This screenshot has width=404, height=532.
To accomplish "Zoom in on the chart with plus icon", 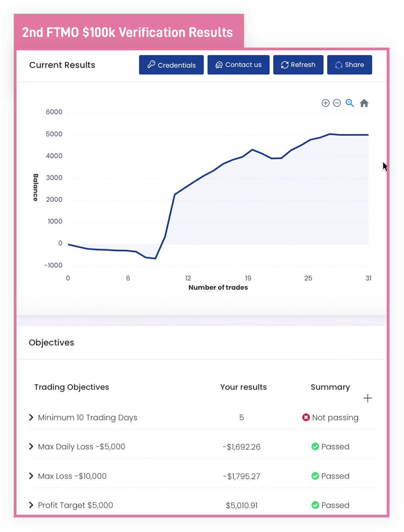I will [x=325, y=103].
